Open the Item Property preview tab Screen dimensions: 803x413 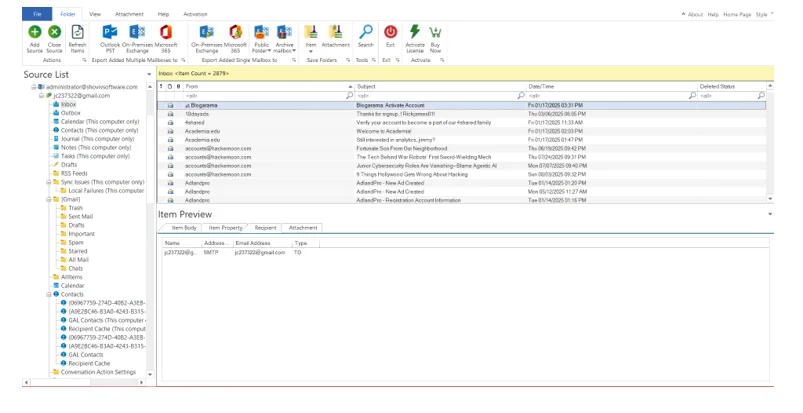coord(225,228)
